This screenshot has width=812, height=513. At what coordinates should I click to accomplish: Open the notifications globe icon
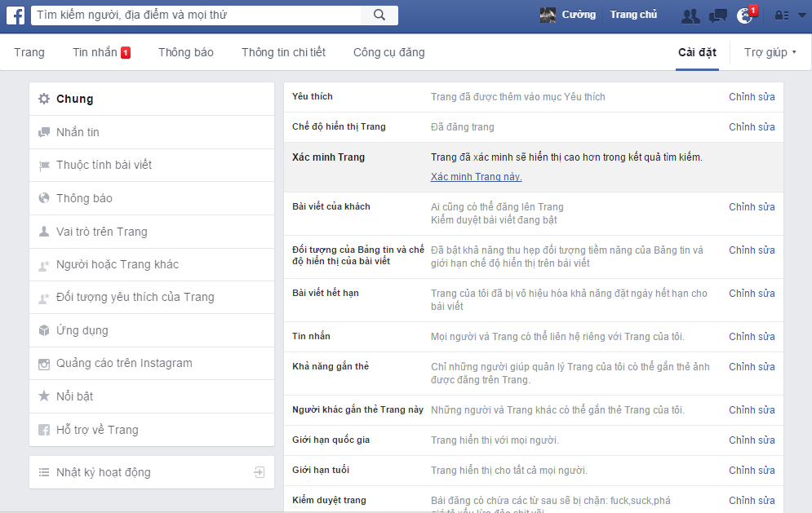tap(744, 15)
